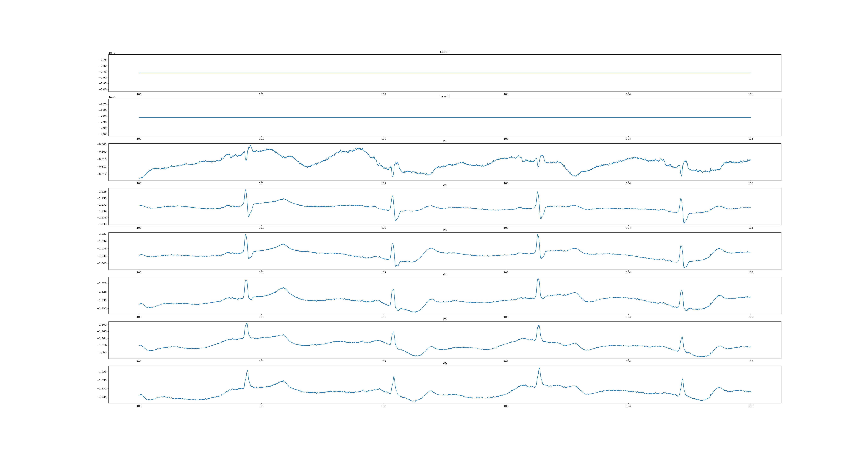Click y-axis tick −0.812 on the V1 plot
The width and height of the screenshot is (868, 453).
click(x=102, y=174)
